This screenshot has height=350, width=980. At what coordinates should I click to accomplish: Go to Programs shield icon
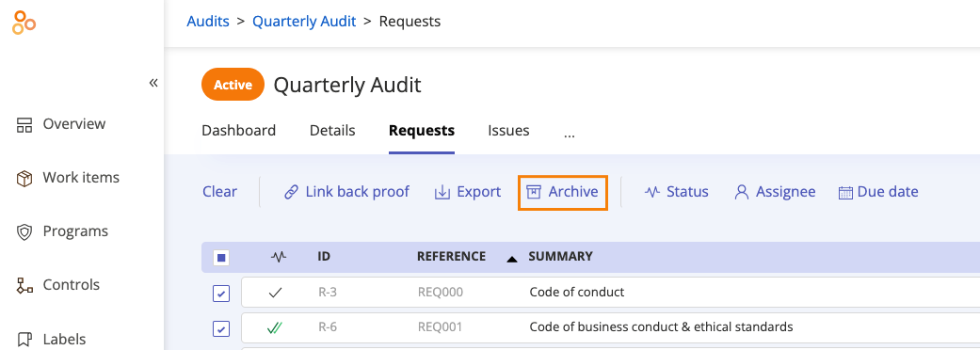click(x=24, y=231)
